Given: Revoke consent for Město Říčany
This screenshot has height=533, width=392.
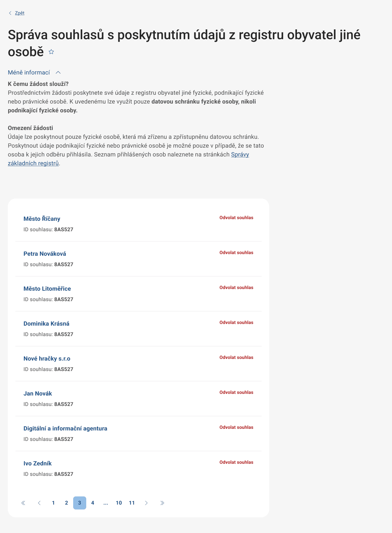Looking at the screenshot, I should pos(236,218).
